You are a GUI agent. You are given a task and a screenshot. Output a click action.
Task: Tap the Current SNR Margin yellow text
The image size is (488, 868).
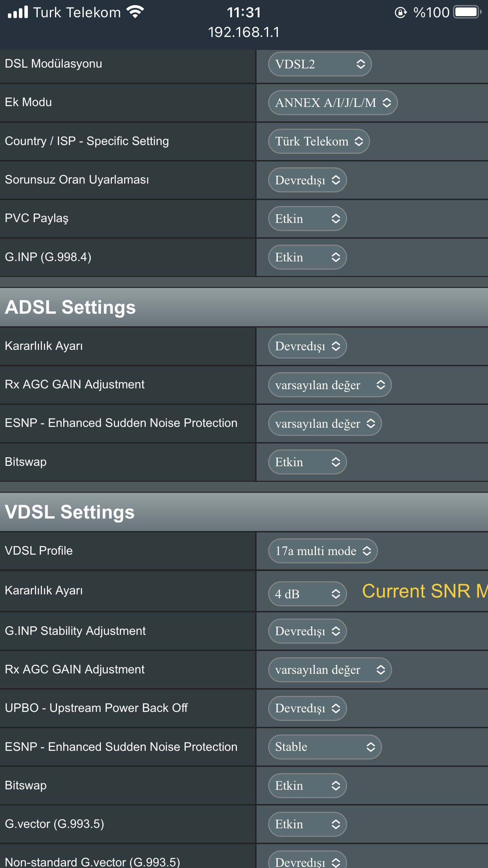click(x=424, y=591)
